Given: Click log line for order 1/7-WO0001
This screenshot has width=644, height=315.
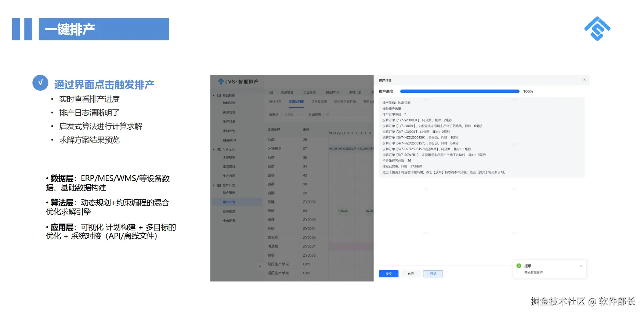Looking at the screenshot, I should [x=417, y=120].
